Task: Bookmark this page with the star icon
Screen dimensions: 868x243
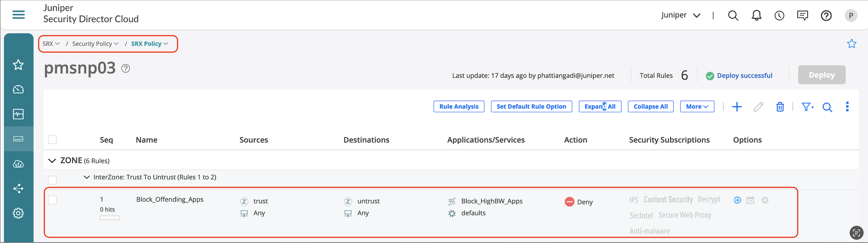Action: point(852,44)
